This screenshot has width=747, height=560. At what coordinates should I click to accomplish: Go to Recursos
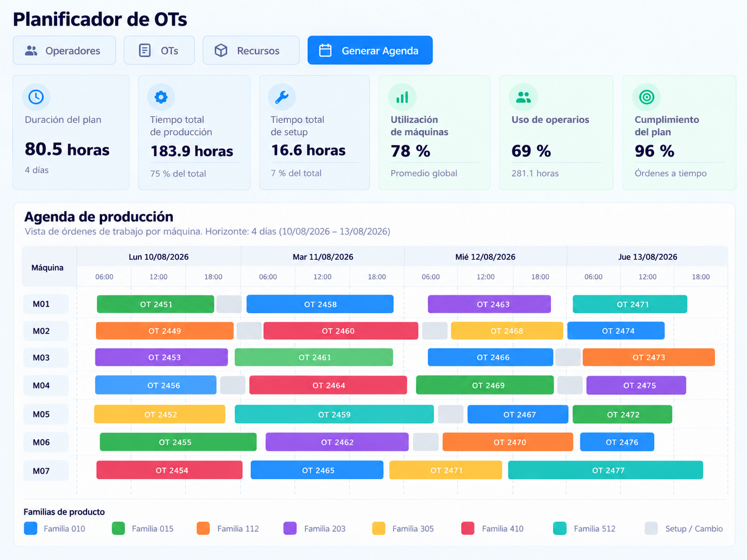(x=251, y=51)
